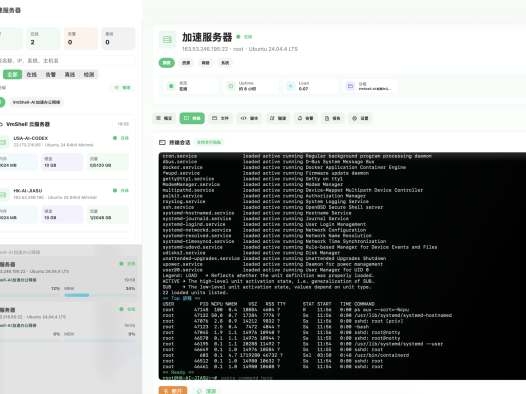The height and width of the screenshot is (394, 526).
Task: Click the ssh.service line in terminal
Action: coord(272,207)
